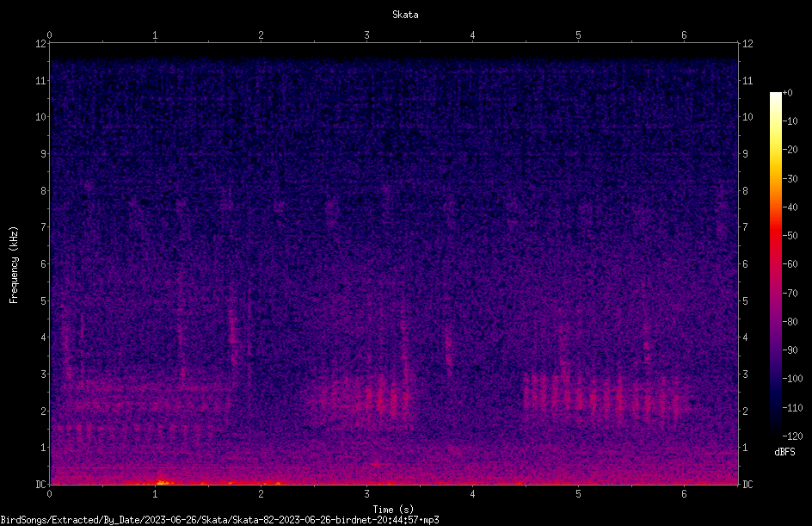The image size is (812, 526).
Task: Click the "-90" label on the color scale
Action: (790, 350)
